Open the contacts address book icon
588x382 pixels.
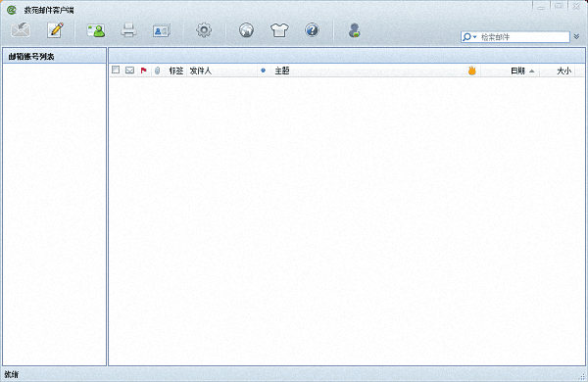pos(96,30)
